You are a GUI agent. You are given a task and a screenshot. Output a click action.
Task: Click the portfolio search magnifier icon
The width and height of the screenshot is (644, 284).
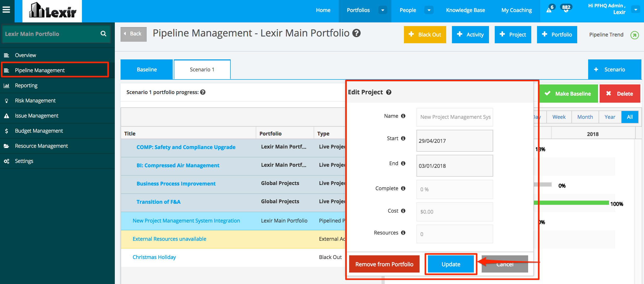click(x=103, y=34)
